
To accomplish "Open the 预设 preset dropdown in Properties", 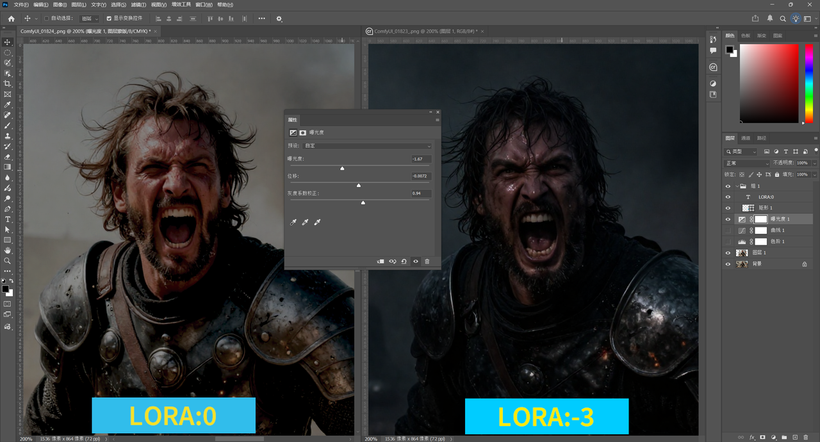I will tap(367, 145).
